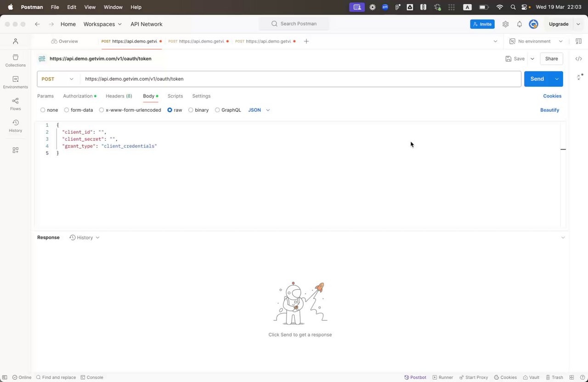Open the settings gear icon

[505, 24]
